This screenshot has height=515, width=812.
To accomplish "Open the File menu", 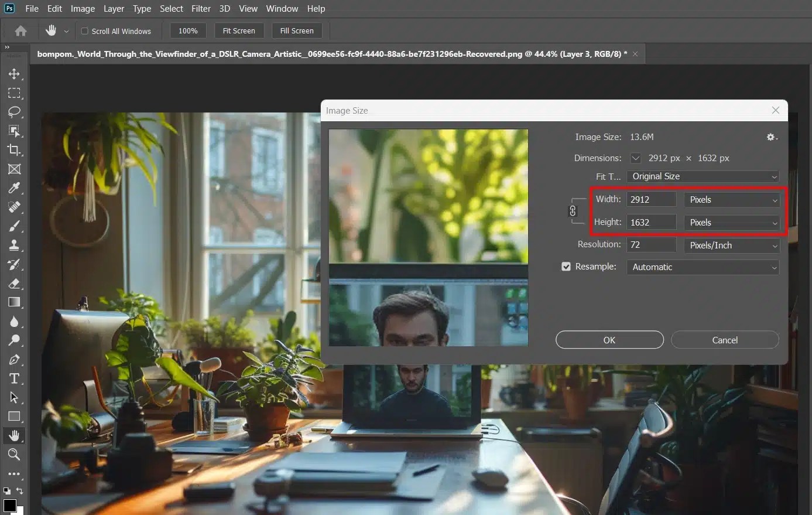I will (32, 9).
